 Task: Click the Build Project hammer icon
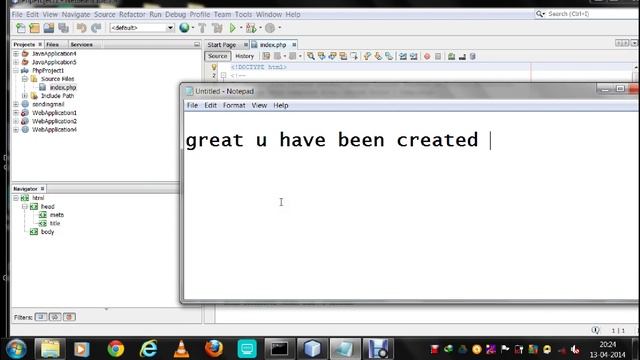(202, 28)
